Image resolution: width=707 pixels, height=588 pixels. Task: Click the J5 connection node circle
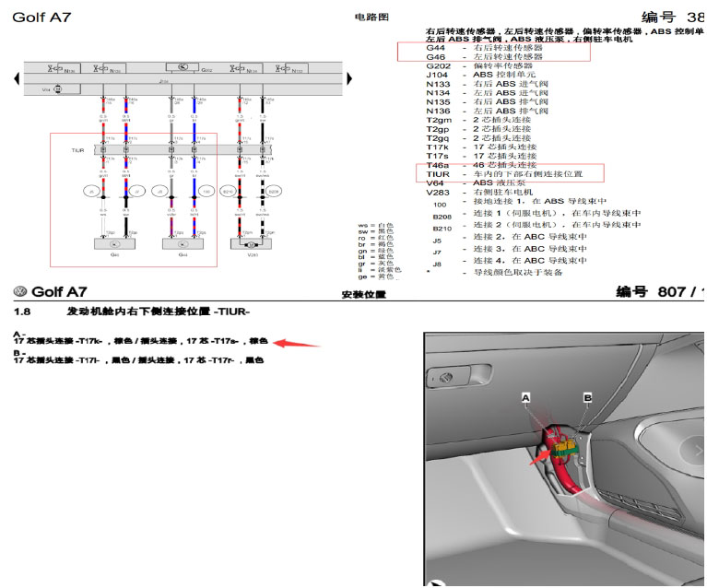click(x=91, y=191)
